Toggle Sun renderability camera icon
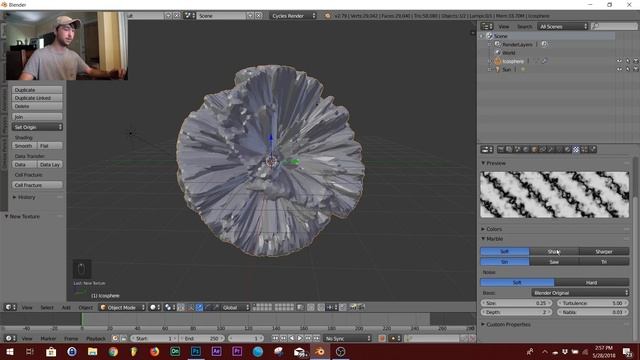The height and width of the screenshot is (360, 640). 636,69
